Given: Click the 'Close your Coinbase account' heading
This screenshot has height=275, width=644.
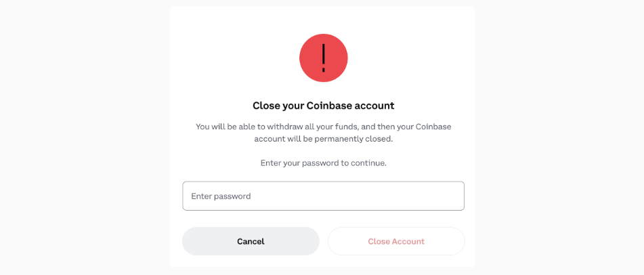Looking at the screenshot, I should tap(323, 106).
